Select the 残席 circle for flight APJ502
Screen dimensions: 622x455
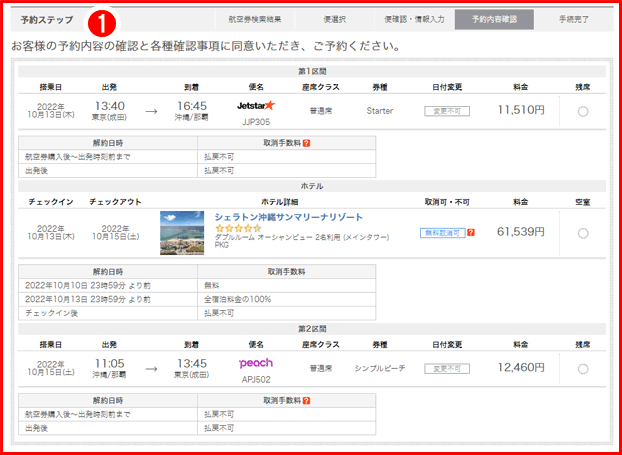click(583, 369)
